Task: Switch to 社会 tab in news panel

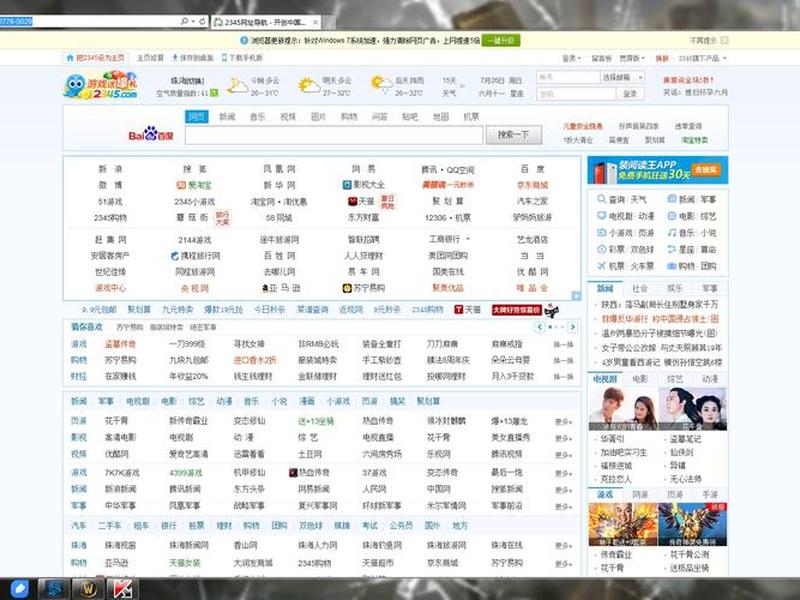Action: click(640, 289)
